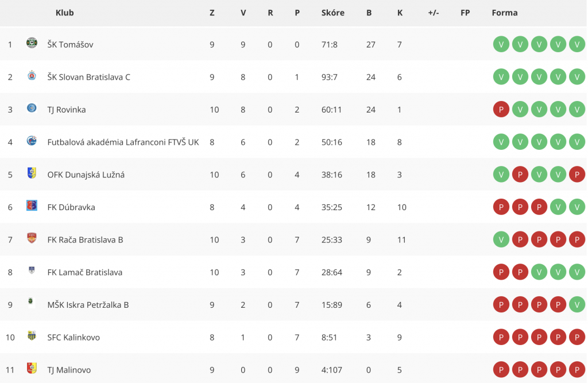Viewport: 588px width, 383px height.
Task: Sort by the B points column
Action: coord(369,13)
